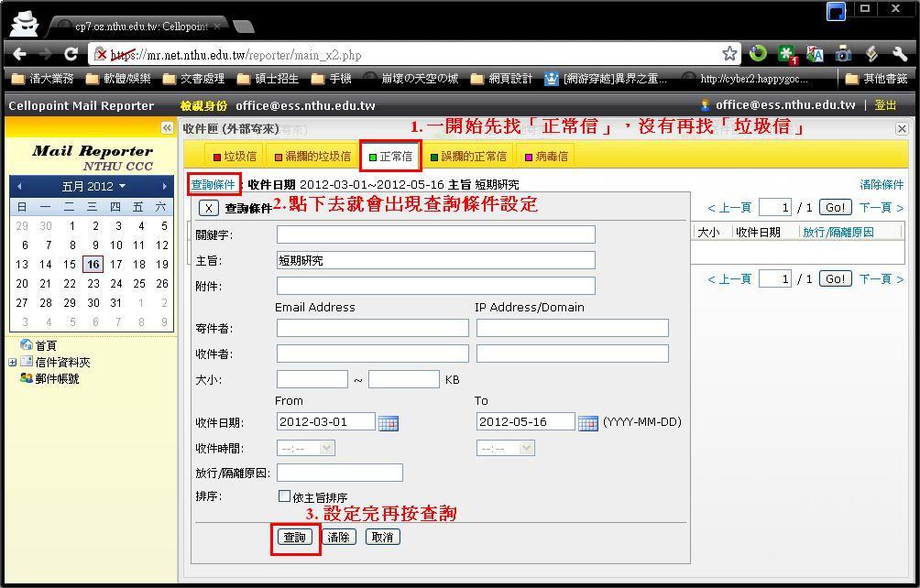
Task: Collapse the left sidebar panel
Action: (167, 128)
